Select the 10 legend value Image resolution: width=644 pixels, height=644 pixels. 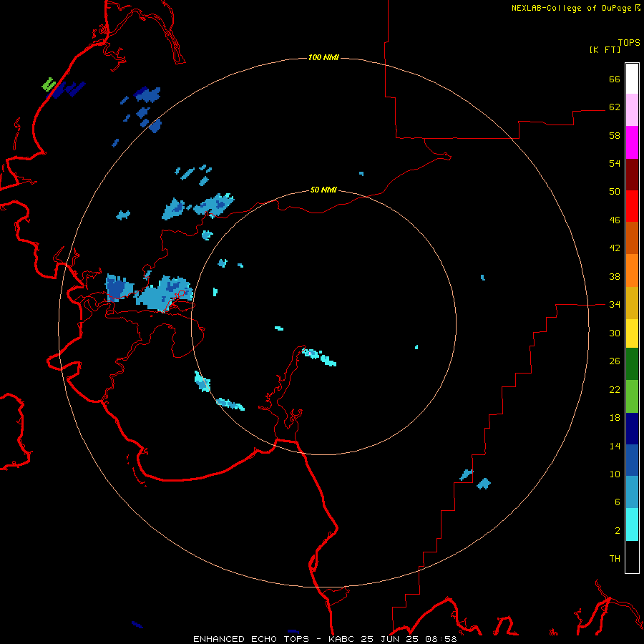(x=615, y=474)
